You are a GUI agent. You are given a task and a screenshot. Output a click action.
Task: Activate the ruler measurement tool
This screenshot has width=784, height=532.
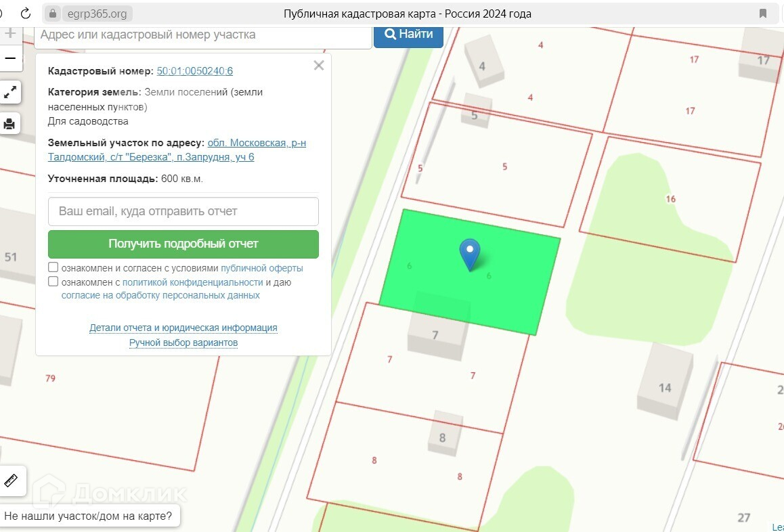point(11,481)
